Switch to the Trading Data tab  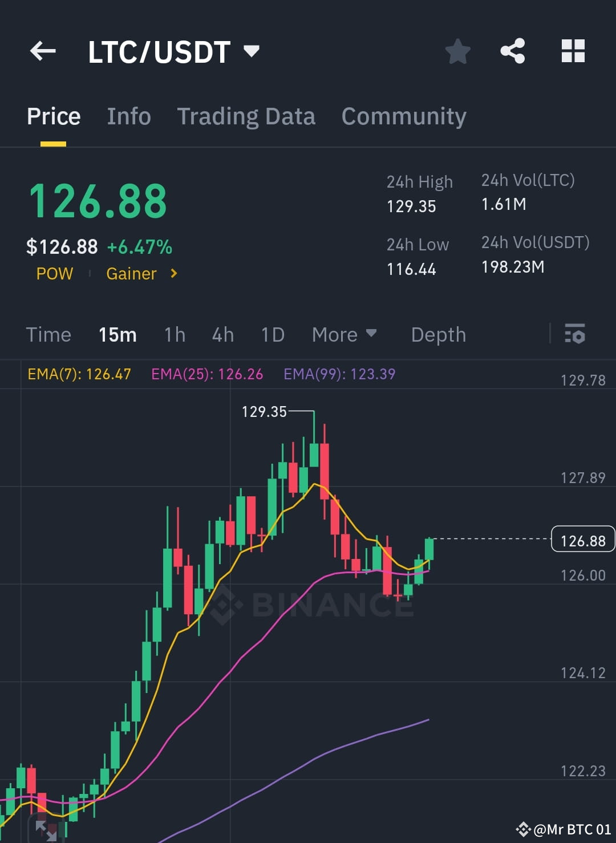tap(246, 116)
